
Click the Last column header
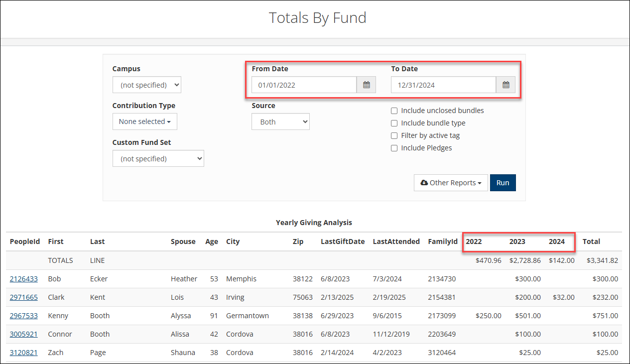pyautogui.click(x=98, y=242)
